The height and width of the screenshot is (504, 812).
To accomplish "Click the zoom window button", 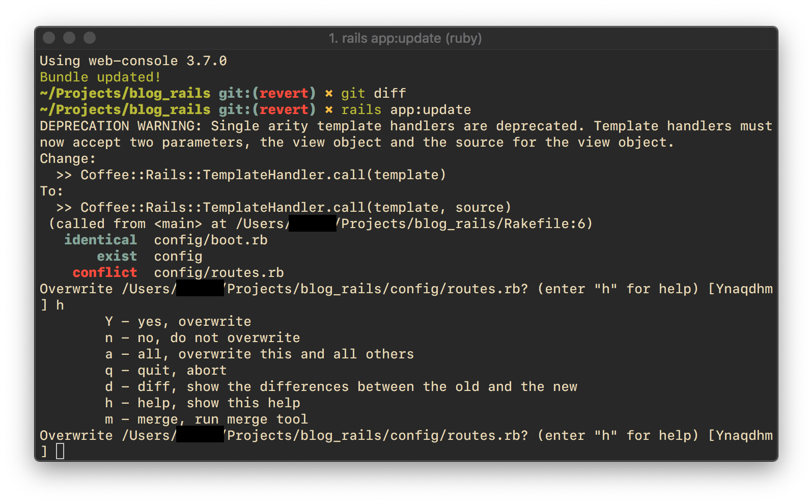I will [90, 38].
